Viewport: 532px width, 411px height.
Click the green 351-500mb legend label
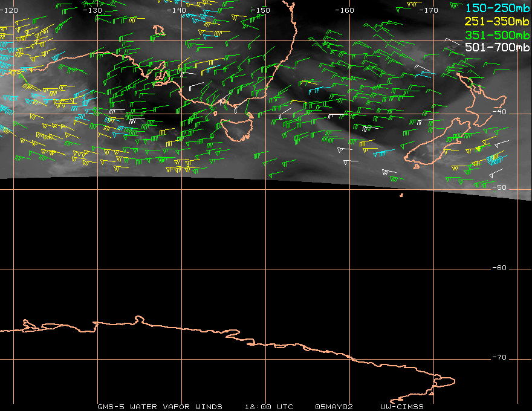(x=497, y=35)
